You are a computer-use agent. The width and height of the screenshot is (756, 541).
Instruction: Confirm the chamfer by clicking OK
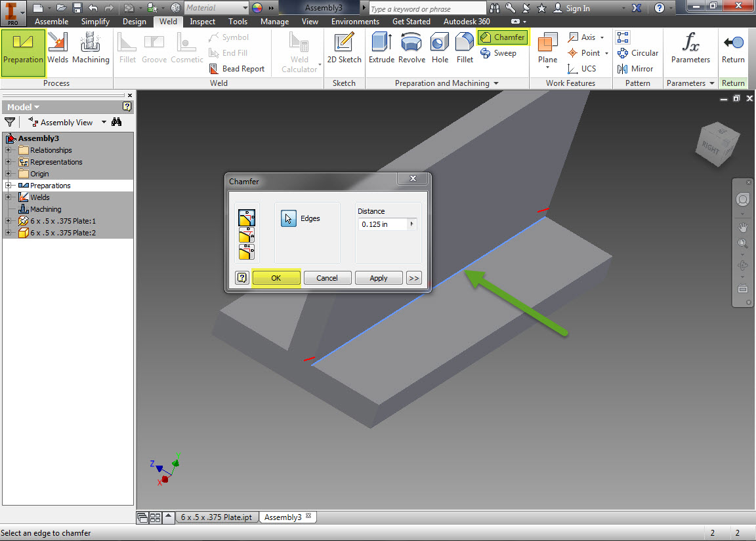(276, 277)
